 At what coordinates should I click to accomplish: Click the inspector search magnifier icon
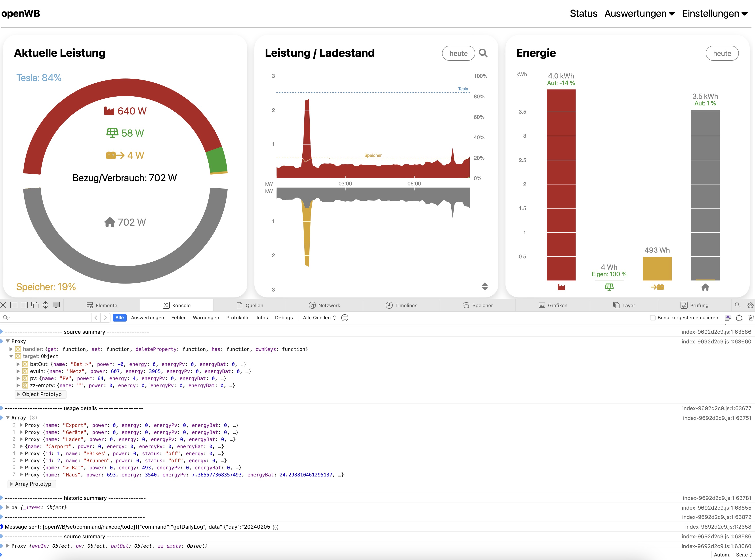click(x=737, y=305)
